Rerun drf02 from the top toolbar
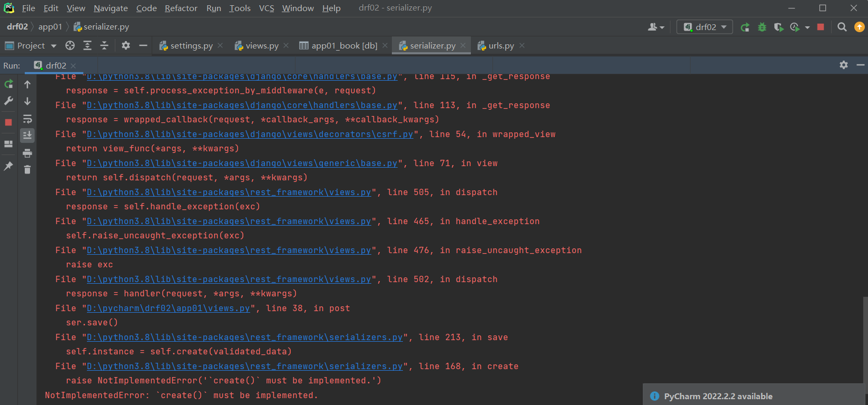 point(745,27)
